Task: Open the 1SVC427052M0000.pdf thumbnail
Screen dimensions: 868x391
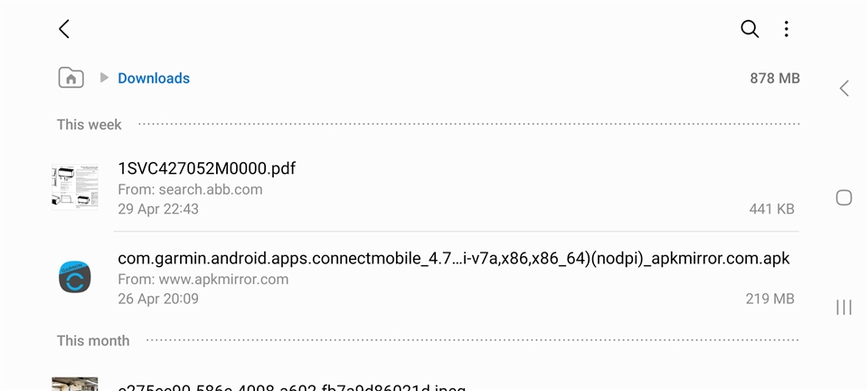Action: click(75, 186)
